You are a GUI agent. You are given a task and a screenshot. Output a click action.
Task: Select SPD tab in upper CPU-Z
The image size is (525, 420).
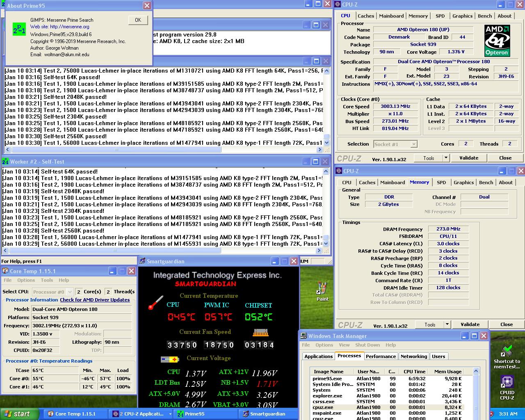point(440,16)
